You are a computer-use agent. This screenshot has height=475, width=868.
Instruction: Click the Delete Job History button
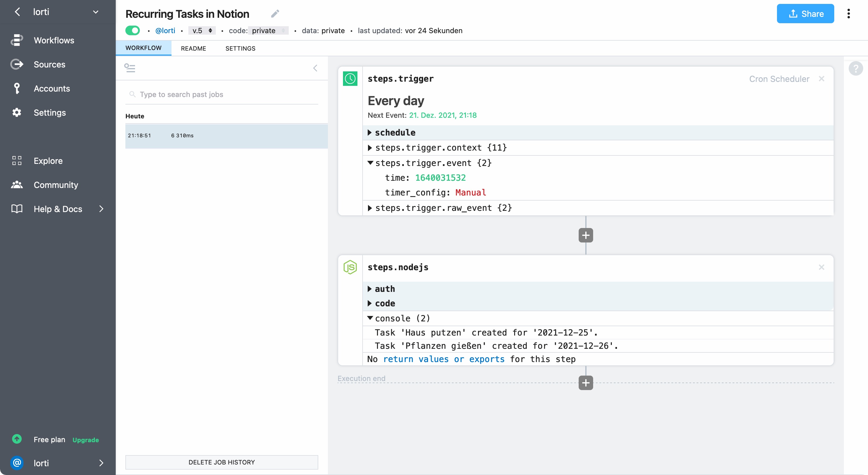click(x=222, y=462)
